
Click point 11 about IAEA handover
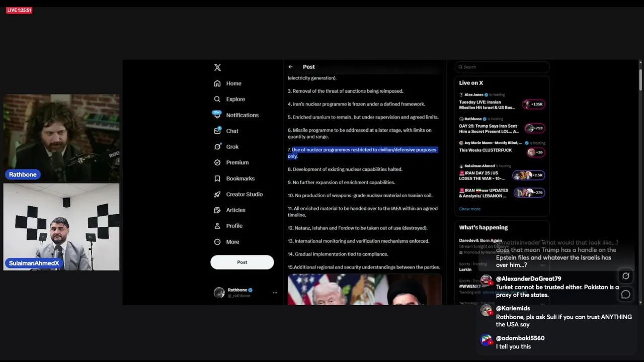[363, 212]
